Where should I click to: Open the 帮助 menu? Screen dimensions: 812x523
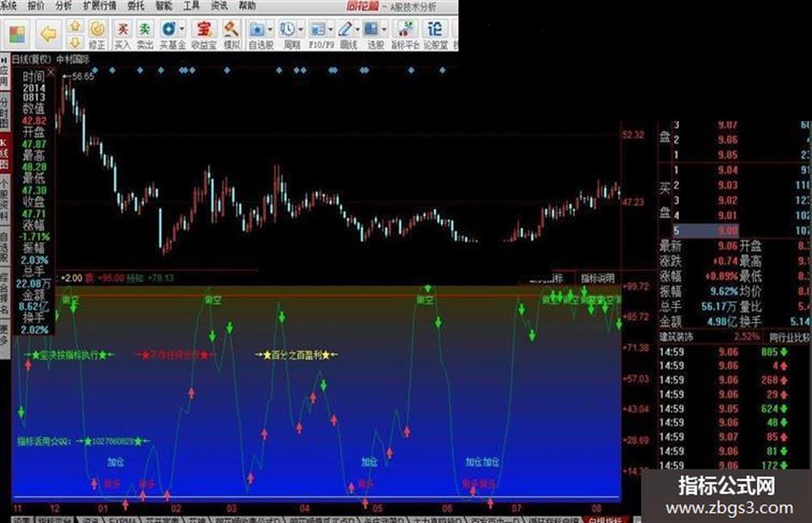point(247,6)
